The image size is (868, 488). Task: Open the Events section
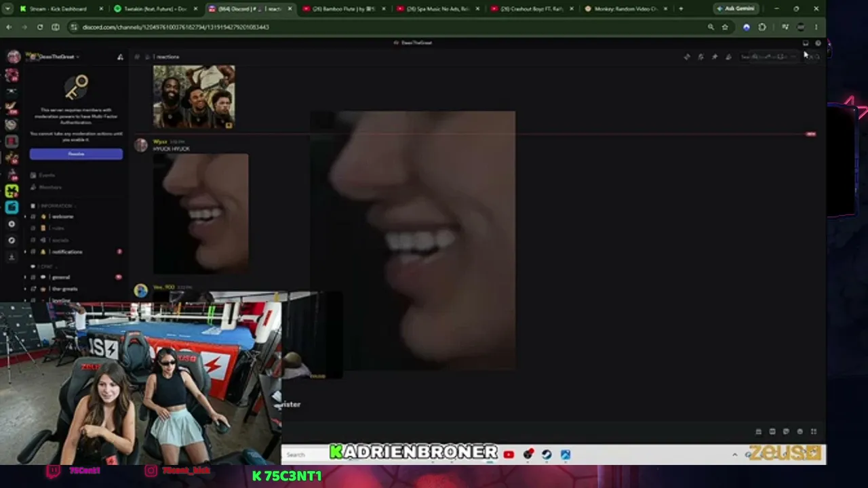[x=47, y=176]
